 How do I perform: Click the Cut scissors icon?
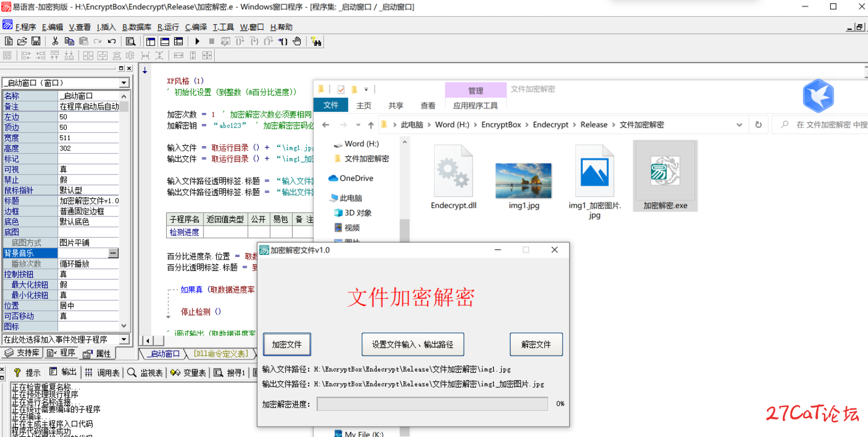55,41
